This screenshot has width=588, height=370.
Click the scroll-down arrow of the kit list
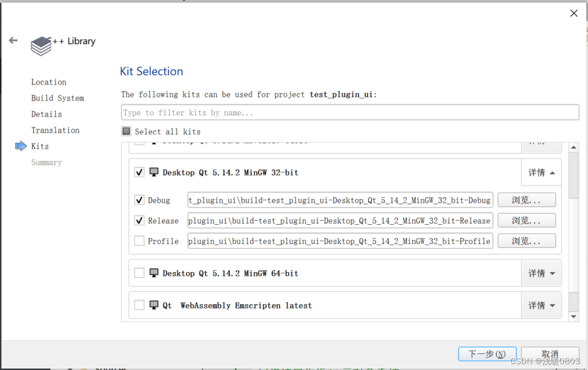(573, 317)
